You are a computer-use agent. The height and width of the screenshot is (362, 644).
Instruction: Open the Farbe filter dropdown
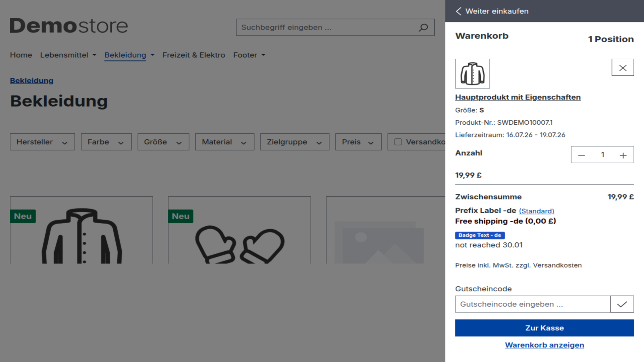pyautogui.click(x=106, y=142)
